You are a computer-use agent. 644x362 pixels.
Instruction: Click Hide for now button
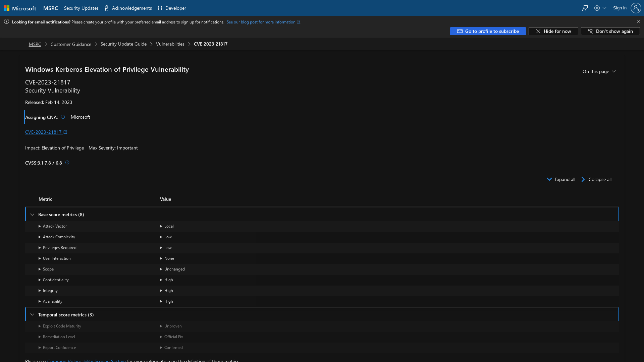tap(553, 31)
